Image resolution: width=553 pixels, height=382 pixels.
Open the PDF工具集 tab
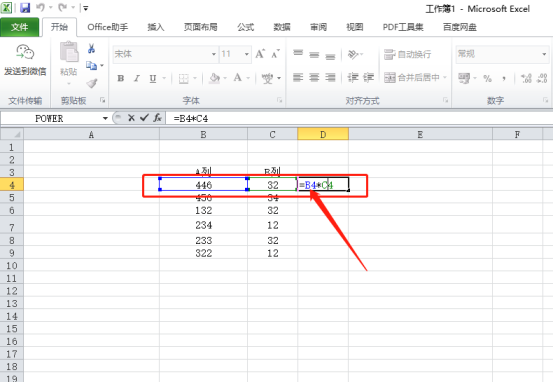(x=403, y=27)
